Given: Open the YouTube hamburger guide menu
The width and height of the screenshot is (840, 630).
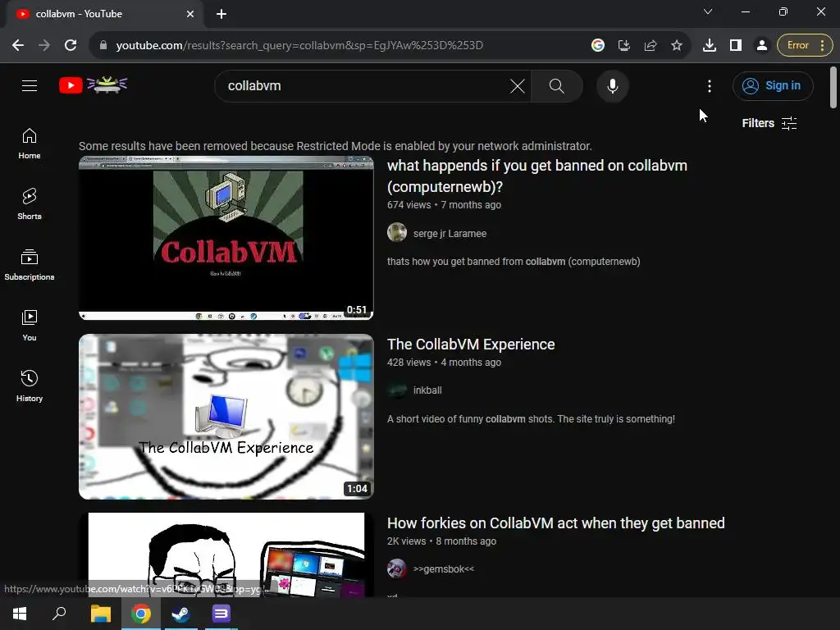Looking at the screenshot, I should click(x=30, y=85).
